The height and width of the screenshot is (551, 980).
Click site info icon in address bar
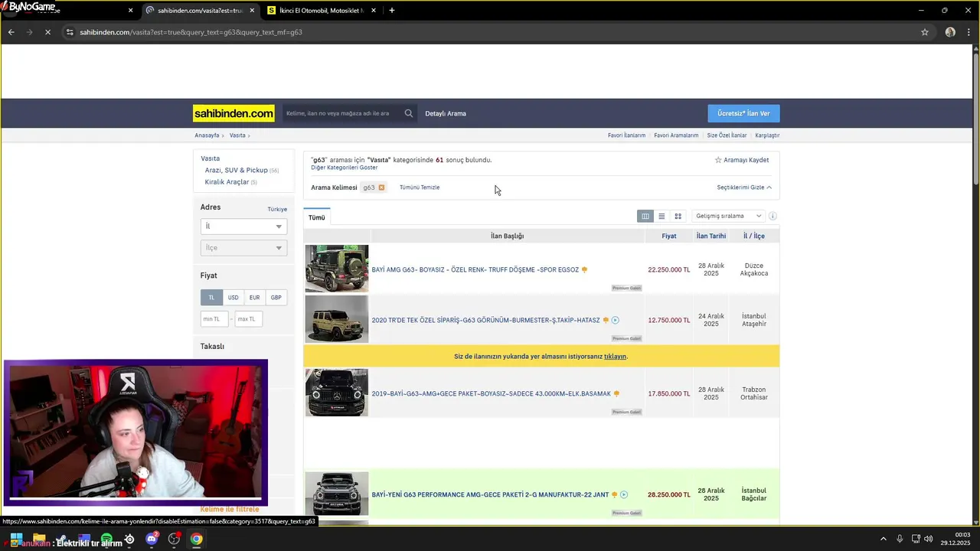tap(70, 32)
